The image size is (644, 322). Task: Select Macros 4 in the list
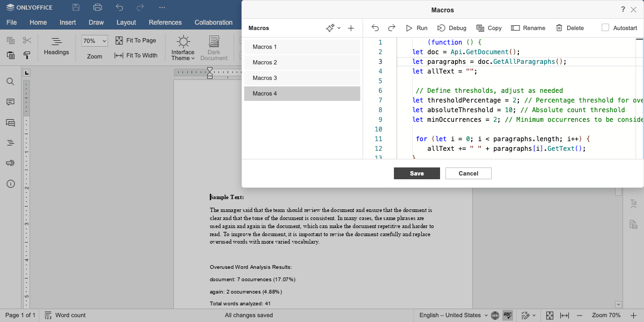[x=302, y=93]
